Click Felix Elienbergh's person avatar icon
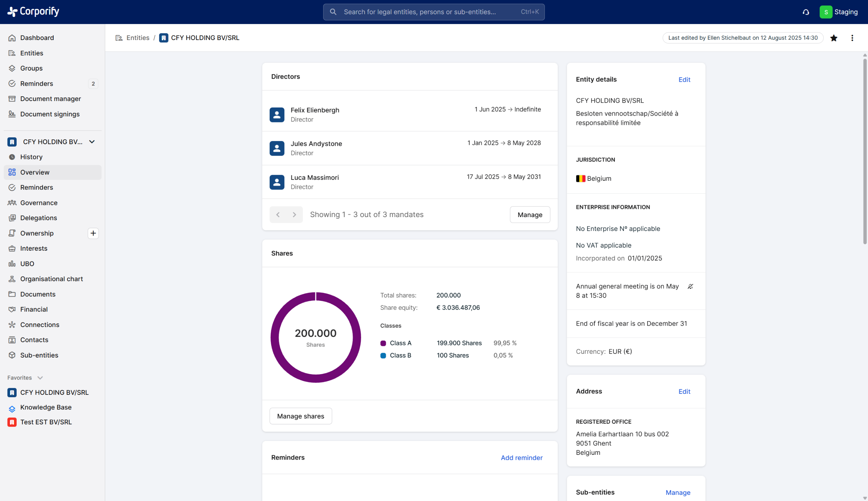The height and width of the screenshot is (501, 868). pyautogui.click(x=277, y=115)
